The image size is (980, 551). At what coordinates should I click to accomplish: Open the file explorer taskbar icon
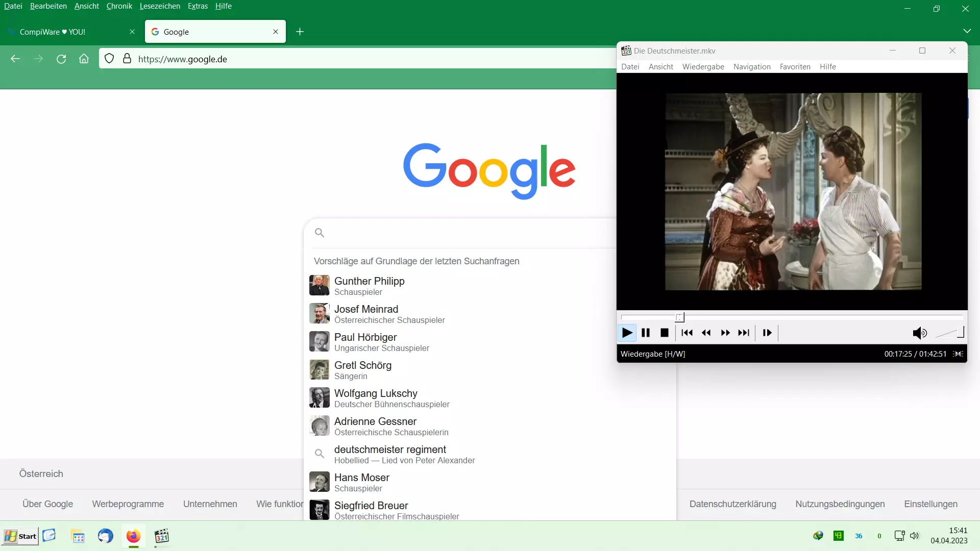[78, 536]
